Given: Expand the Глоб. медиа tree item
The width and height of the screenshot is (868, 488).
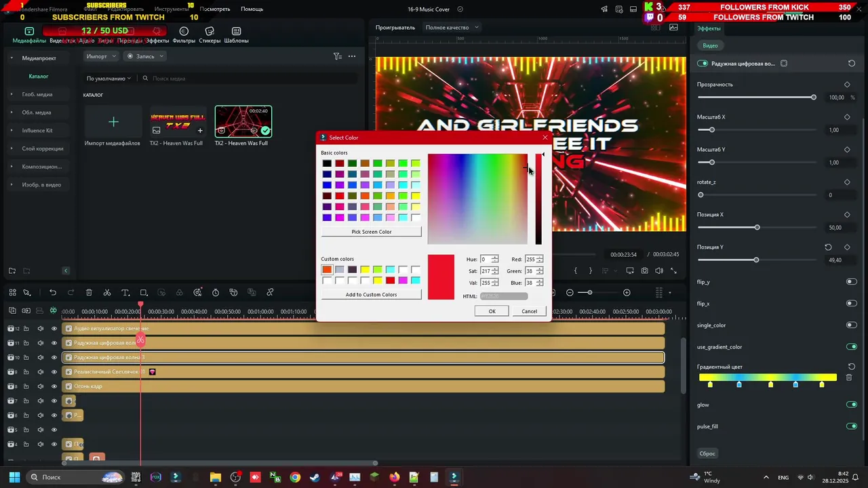Looking at the screenshot, I should pos(12,94).
